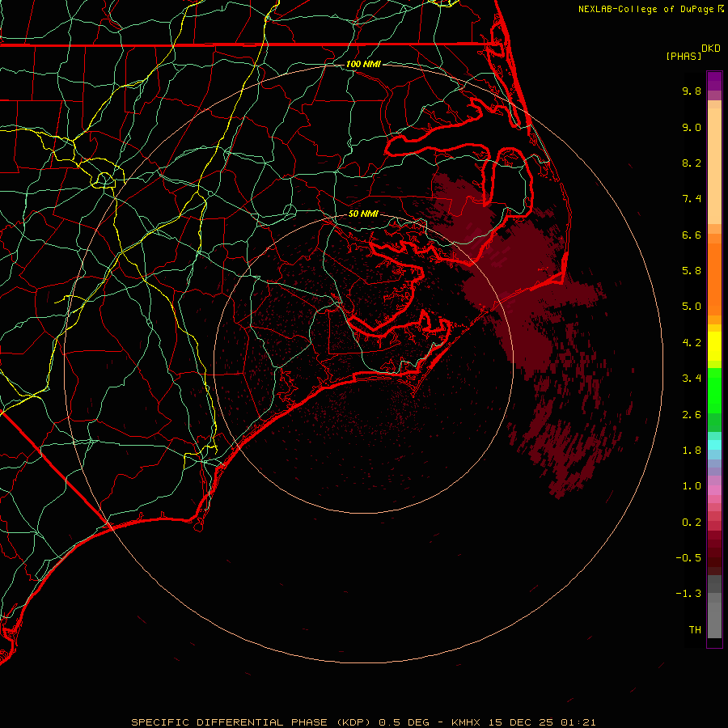Click the 100 NMI range ring label

pyautogui.click(x=363, y=64)
